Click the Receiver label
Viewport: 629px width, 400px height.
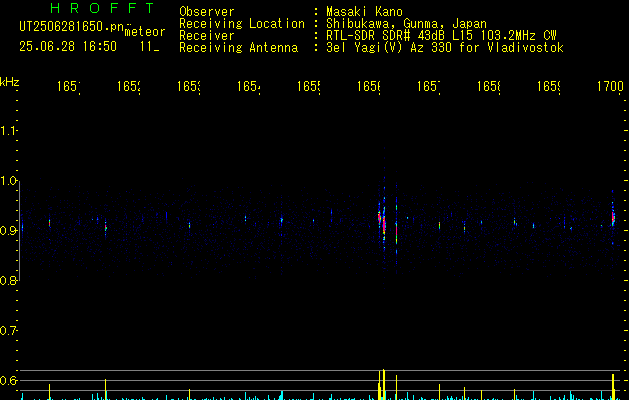tap(207, 36)
